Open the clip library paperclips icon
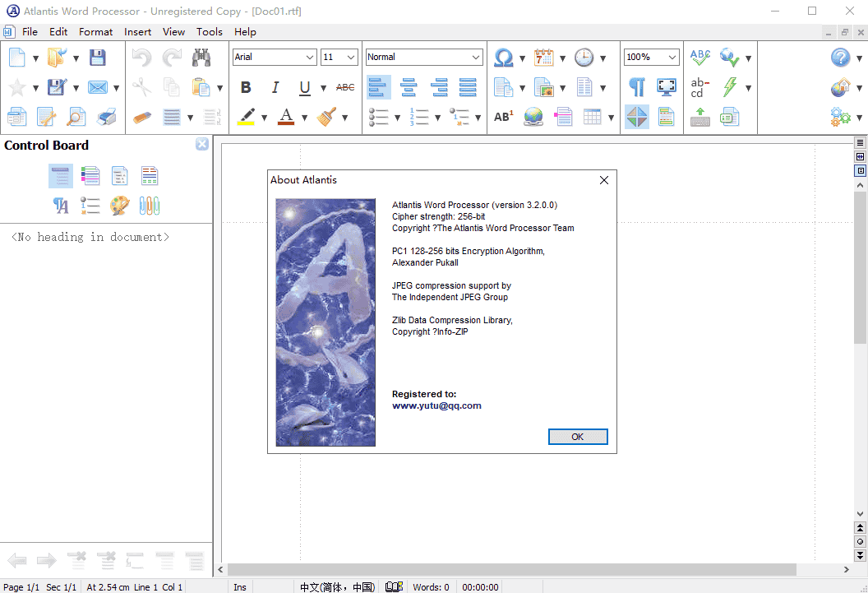The width and height of the screenshot is (868, 593). point(149,206)
